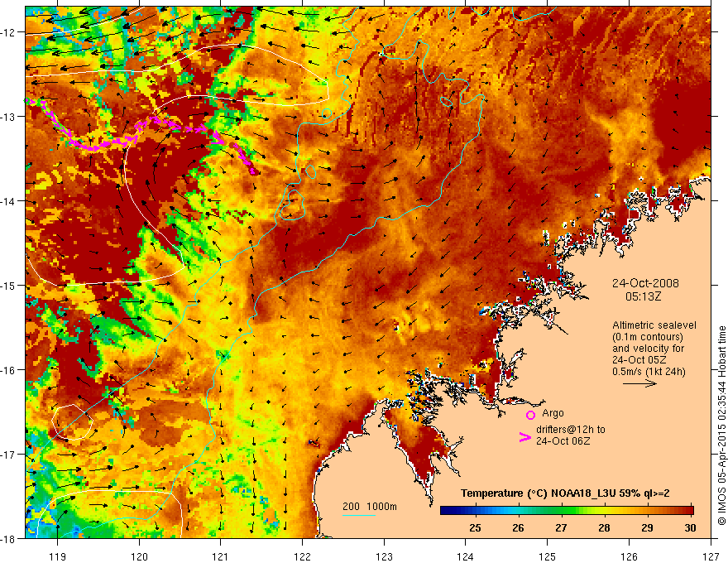Click colorbar tick label 30
728x563 pixels.
click(x=690, y=527)
